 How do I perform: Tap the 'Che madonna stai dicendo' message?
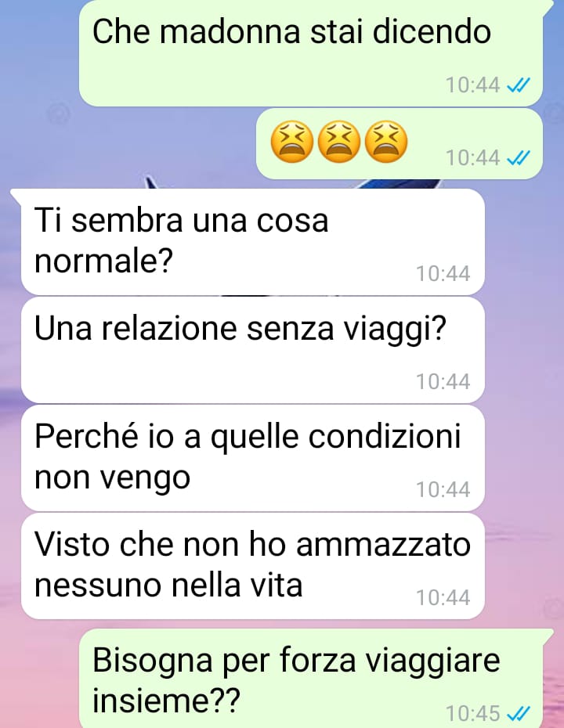click(310, 53)
